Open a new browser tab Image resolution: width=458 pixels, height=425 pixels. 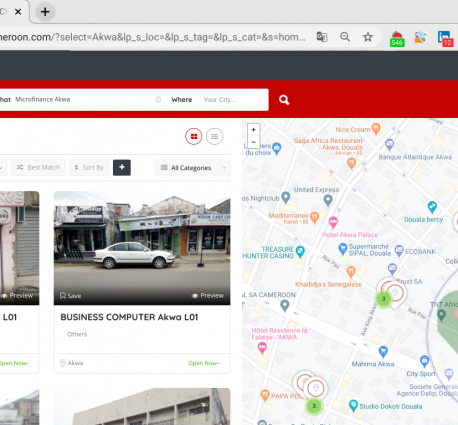[45, 12]
